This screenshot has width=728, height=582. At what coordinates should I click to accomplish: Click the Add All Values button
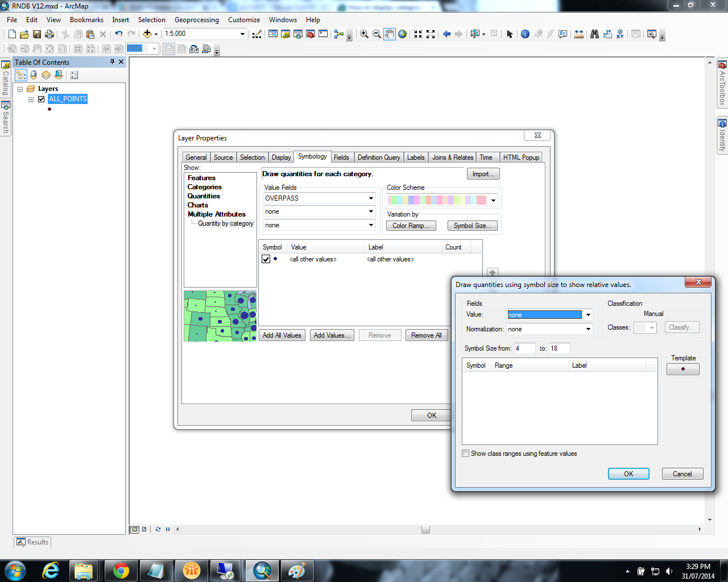282,335
